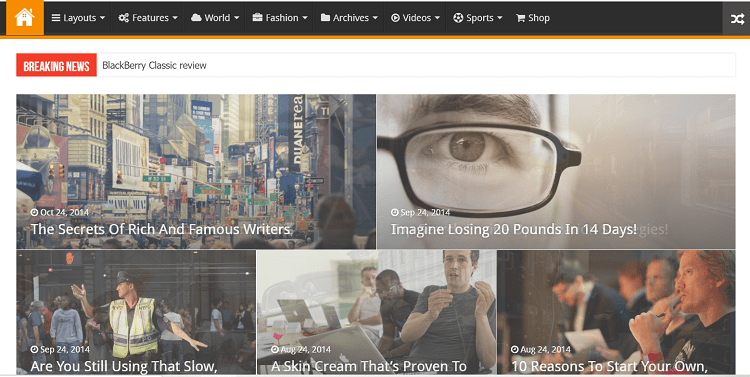Image resolution: width=750 pixels, height=377 pixels.
Task: Open Imagine Losing 20 Pounds In 14 Days article
Action: (514, 230)
